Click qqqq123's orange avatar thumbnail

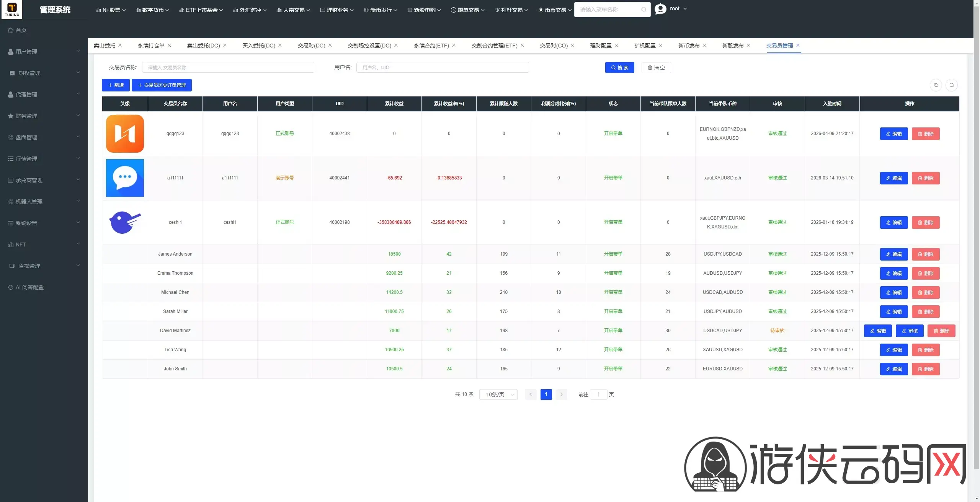(x=125, y=134)
